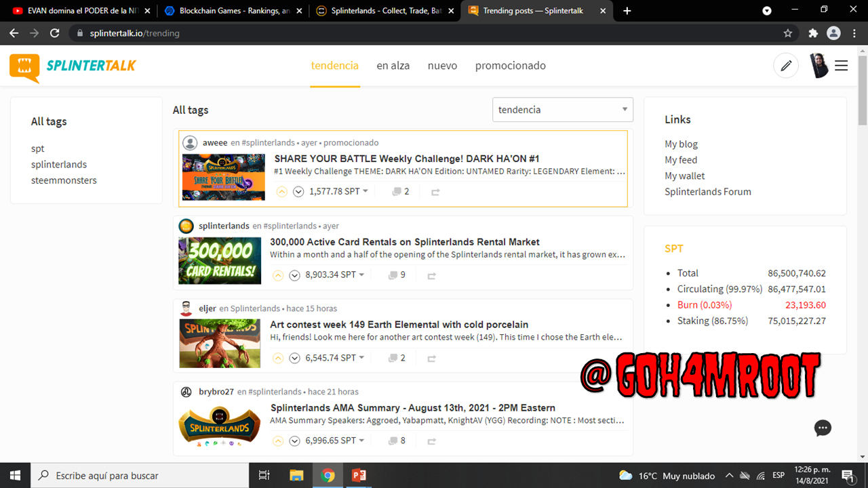Downvote the Art contest week 149 post

(x=294, y=358)
